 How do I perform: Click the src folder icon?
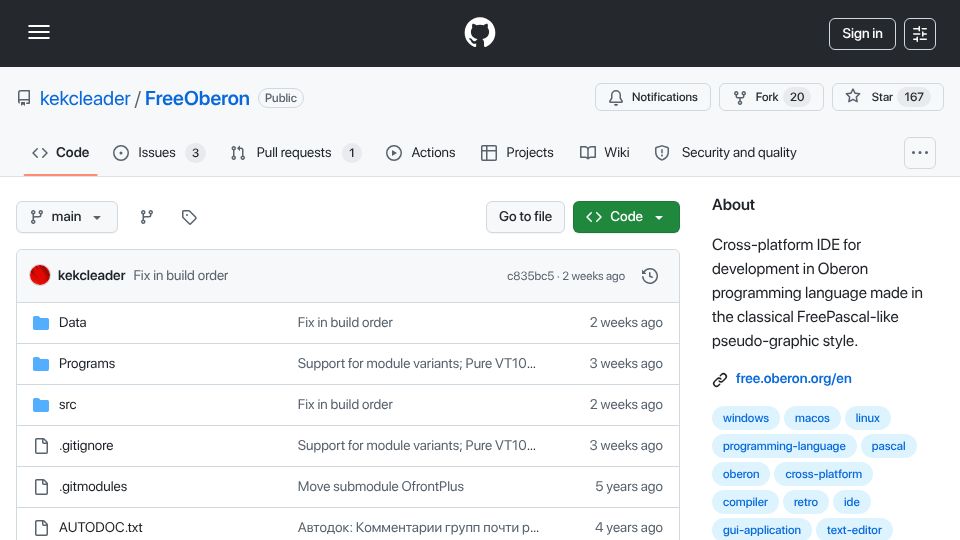[x=41, y=405]
